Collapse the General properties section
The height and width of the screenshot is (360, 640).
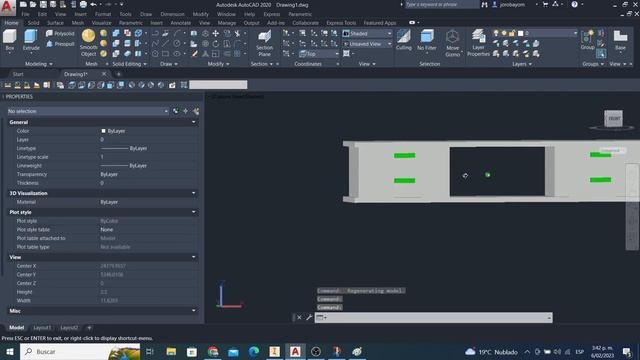(193, 122)
